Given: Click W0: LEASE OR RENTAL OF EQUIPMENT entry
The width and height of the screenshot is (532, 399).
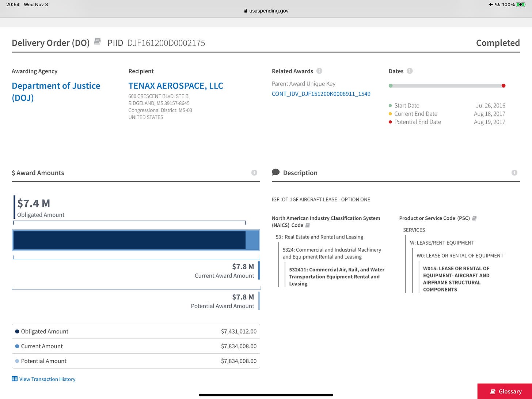Looking at the screenshot, I should pyautogui.click(x=460, y=256).
